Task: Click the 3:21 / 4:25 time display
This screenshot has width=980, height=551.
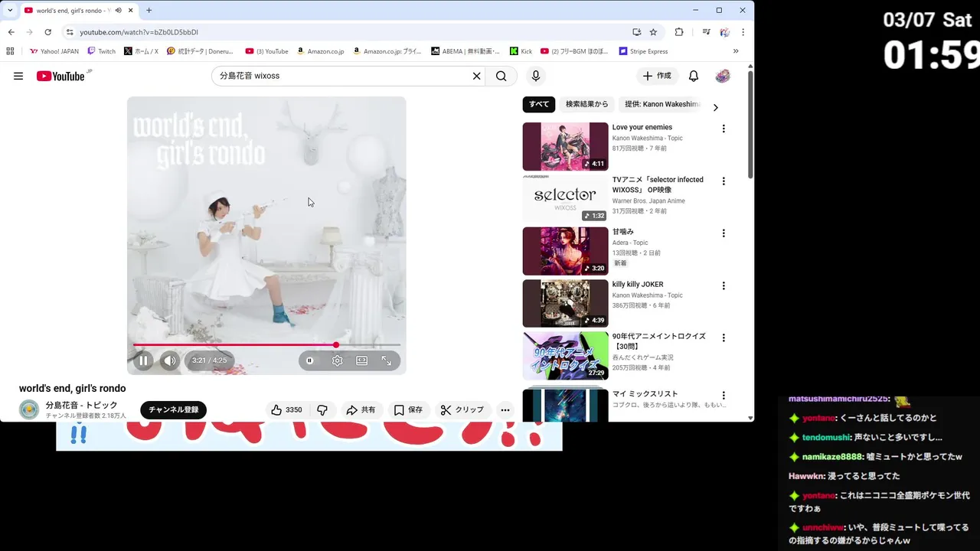Action: coord(209,360)
